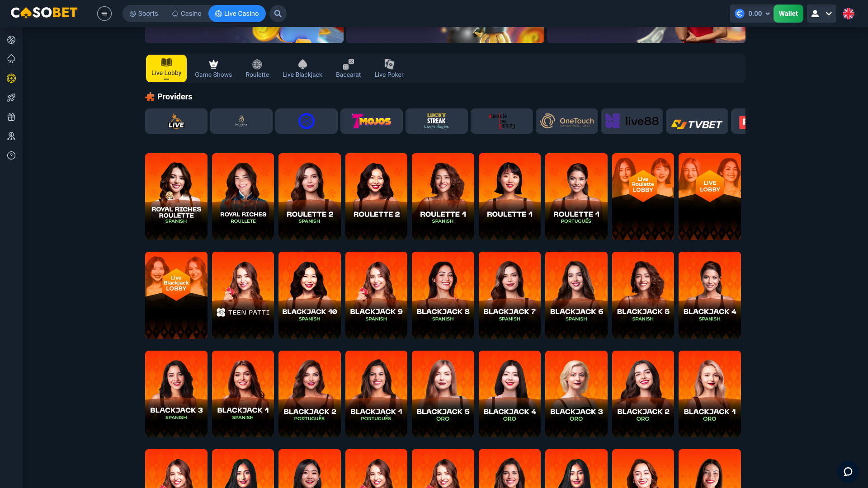
Task: Open the Wallet button
Action: coord(788,14)
